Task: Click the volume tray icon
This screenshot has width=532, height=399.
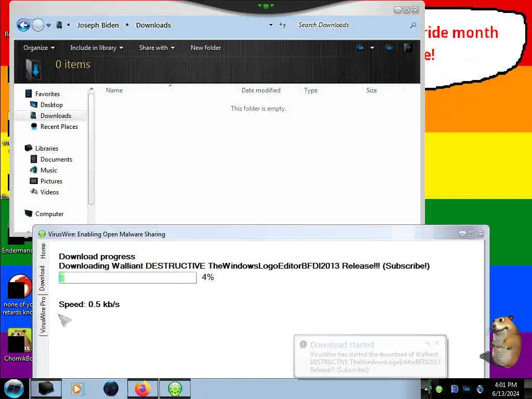Action: [480, 389]
